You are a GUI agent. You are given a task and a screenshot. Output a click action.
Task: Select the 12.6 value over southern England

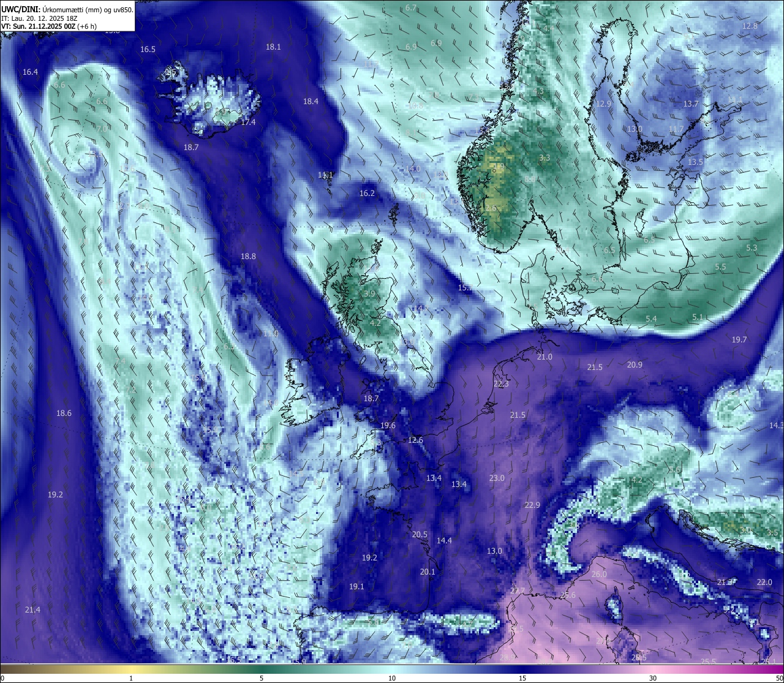click(x=416, y=440)
